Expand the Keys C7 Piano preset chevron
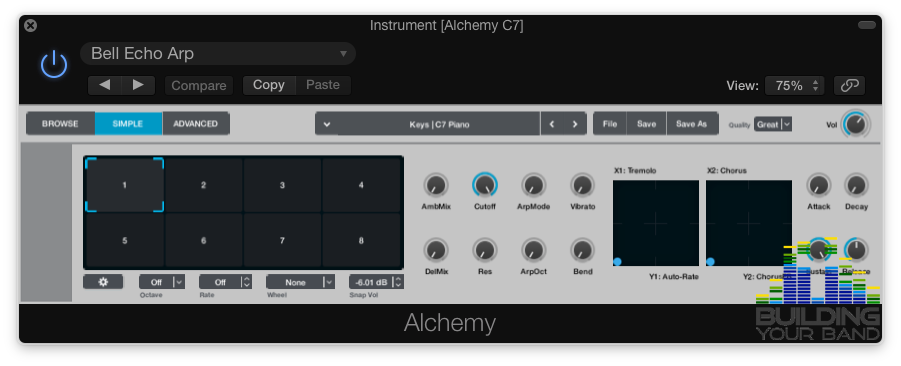The image size is (901, 366). pos(326,124)
